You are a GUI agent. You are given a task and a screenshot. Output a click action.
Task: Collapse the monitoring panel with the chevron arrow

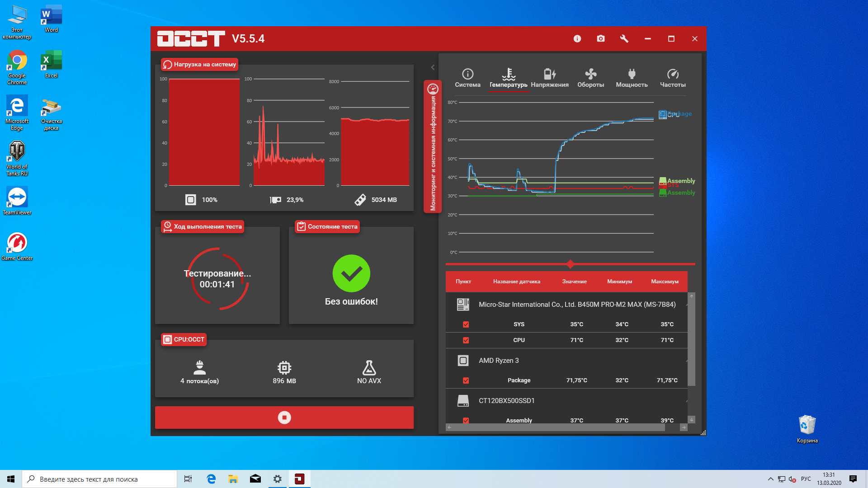pos(433,67)
